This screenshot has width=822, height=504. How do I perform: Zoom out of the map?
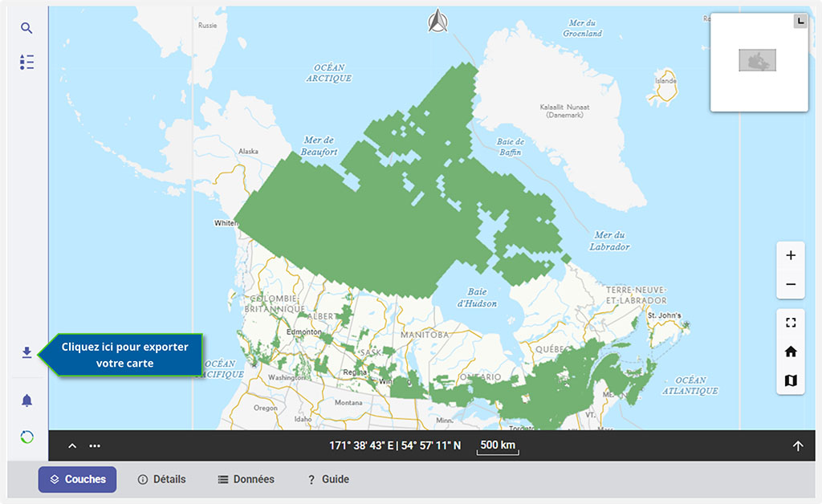pos(791,284)
